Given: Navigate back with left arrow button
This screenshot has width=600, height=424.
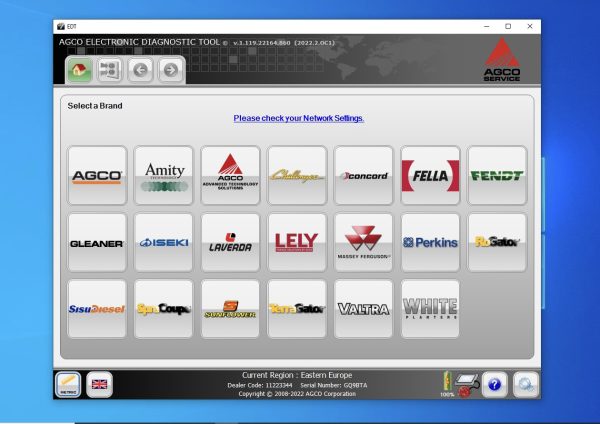Looking at the screenshot, I should click(x=140, y=70).
